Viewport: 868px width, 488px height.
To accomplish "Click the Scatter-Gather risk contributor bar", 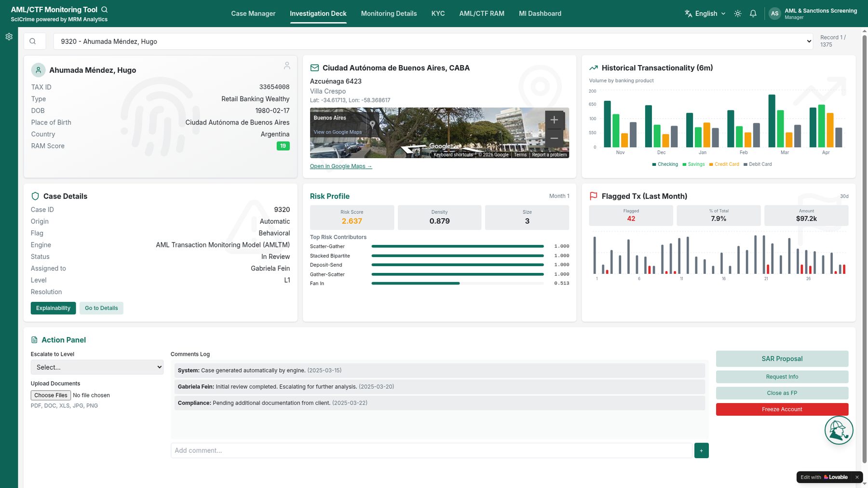I will click(458, 246).
